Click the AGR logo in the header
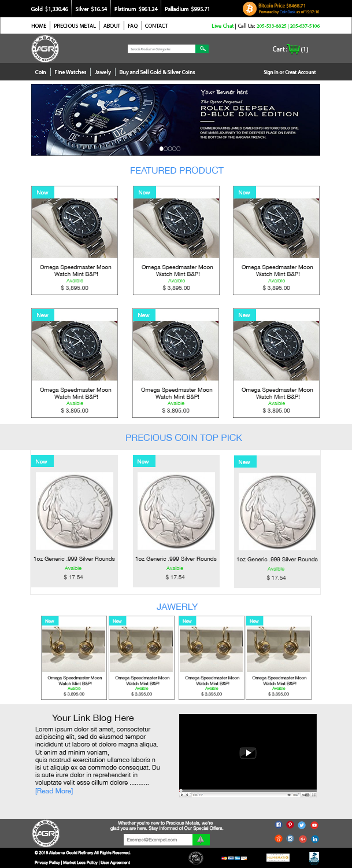Image resolution: width=352 pixels, height=868 pixels. coord(45,49)
